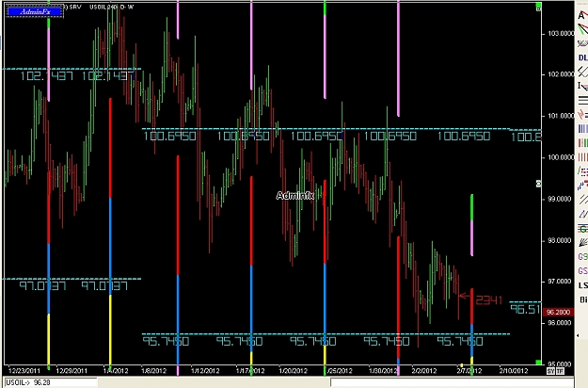588x388 pixels.
Task: Click the 'USOIL,240' chart title text
Action: point(103,7)
